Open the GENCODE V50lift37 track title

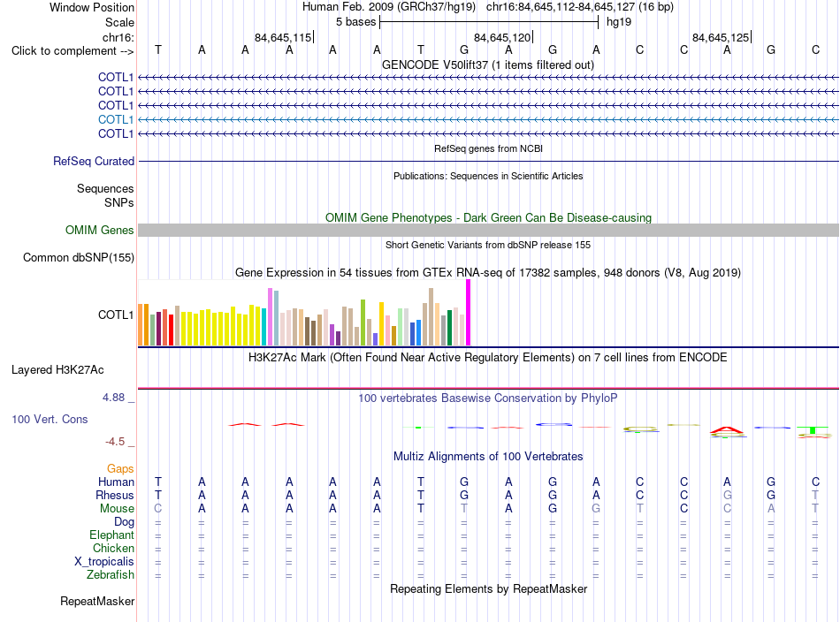coord(487,64)
